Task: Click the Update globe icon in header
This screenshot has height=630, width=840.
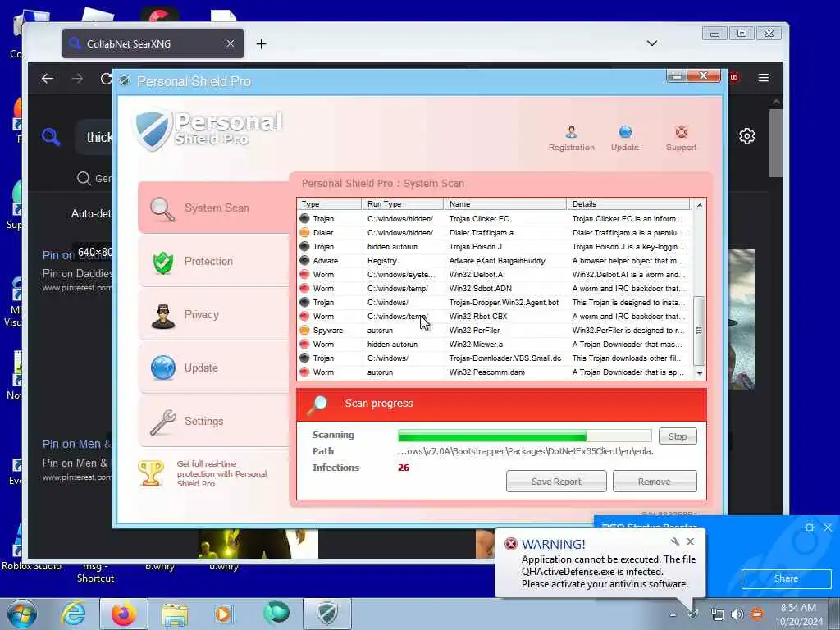Action: [x=624, y=138]
